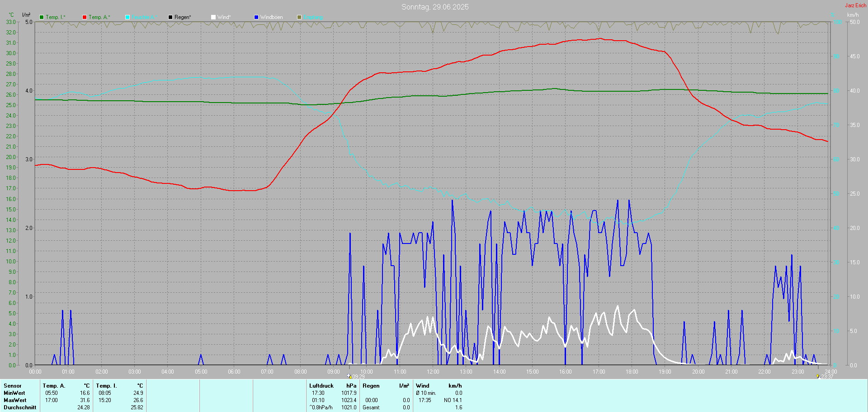
Task: Click the '21:00' time axis label
Action: point(731,372)
